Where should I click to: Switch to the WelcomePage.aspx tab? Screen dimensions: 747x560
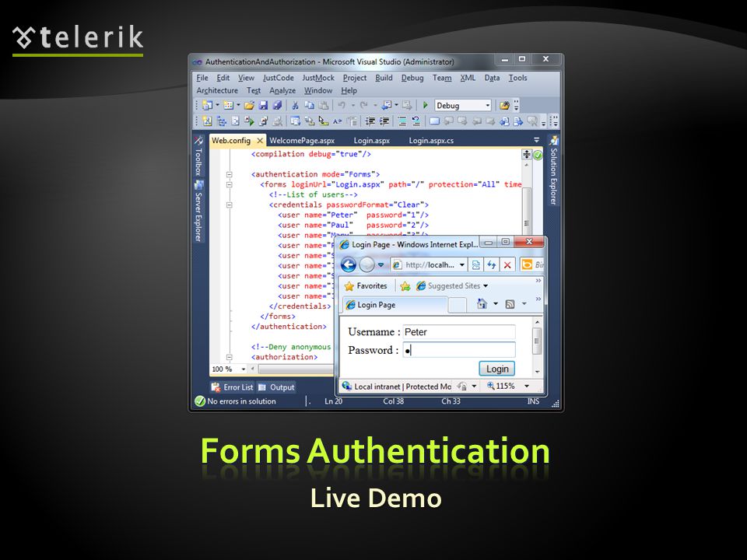coord(302,141)
